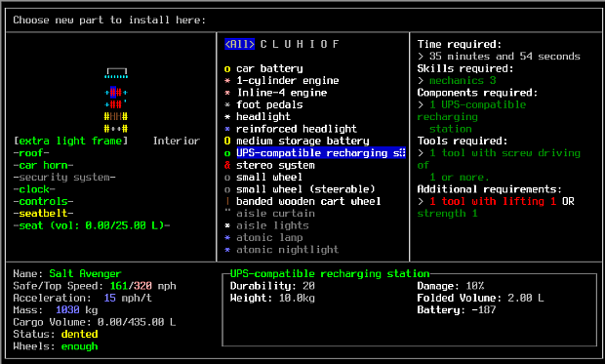Switch to the F category tab
Screen dimensions: 605x364
[x=336, y=44]
